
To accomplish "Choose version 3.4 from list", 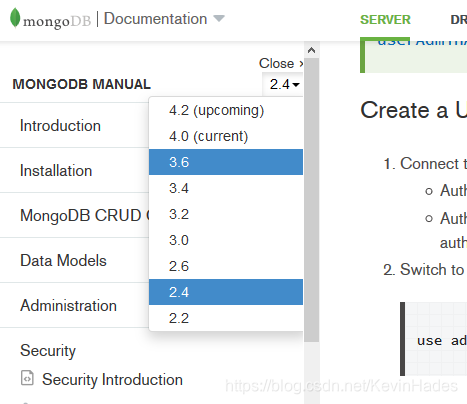I will [x=226, y=188].
